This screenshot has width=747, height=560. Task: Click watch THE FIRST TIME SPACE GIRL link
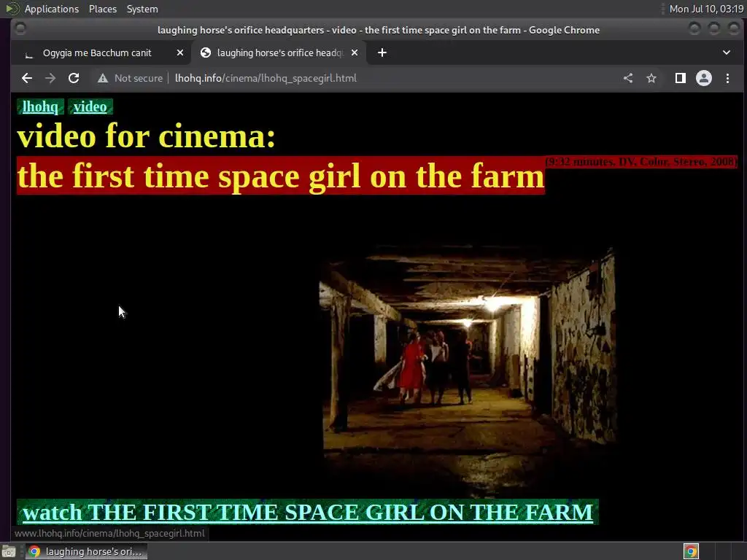point(308,513)
